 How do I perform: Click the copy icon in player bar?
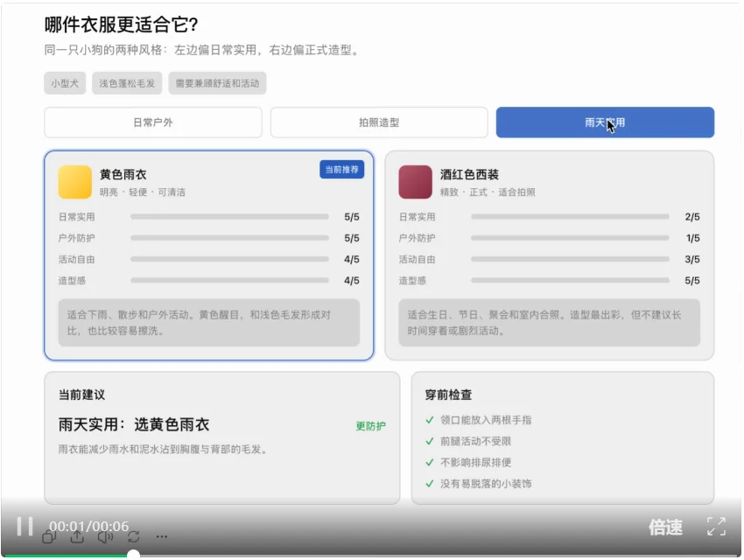[49, 536]
